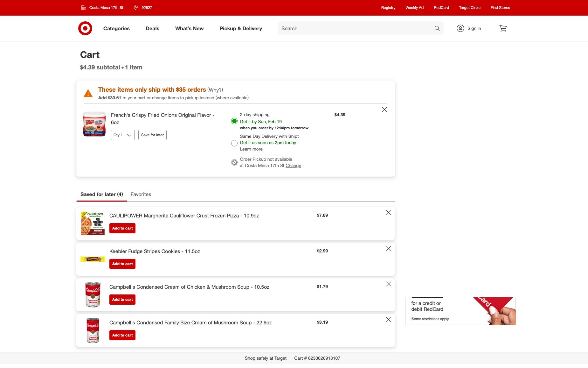Click the $7.69 pizza price
The image size is (588, 368).
click(x=322, y=216)
